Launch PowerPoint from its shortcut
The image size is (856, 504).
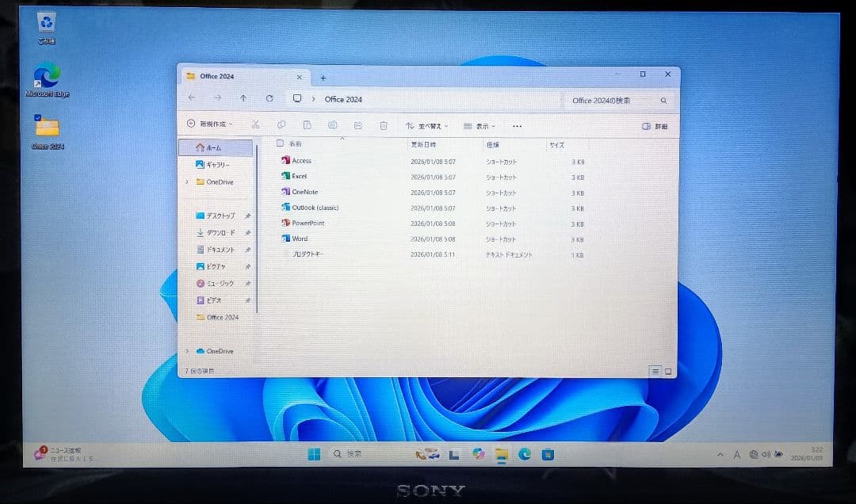coord(305,223)
